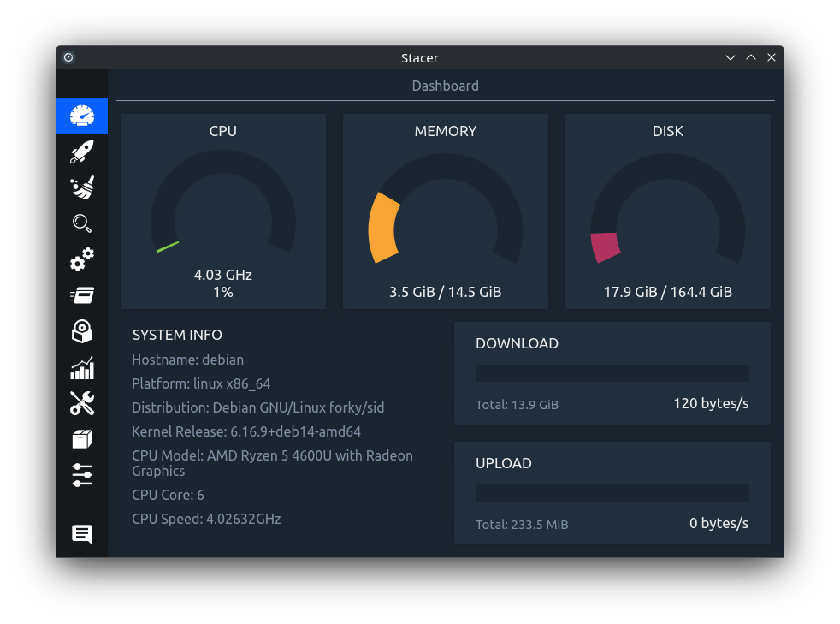The width and height of the screenshot is (840, 624).
Task: Click the CPU Model: AMD Ryzen line
Action: pyautogui.click(x=272, y=463)
